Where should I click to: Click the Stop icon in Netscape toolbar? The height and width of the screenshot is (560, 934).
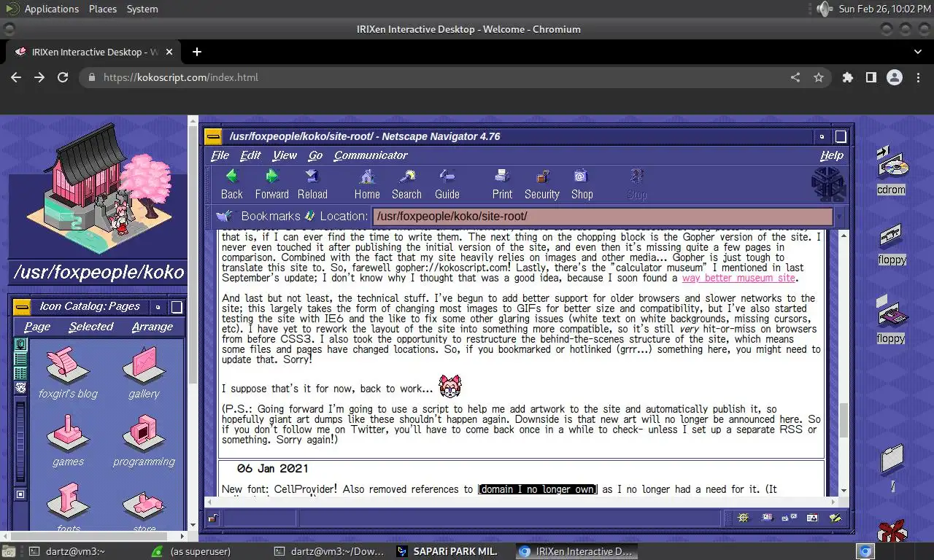[637, 176]
